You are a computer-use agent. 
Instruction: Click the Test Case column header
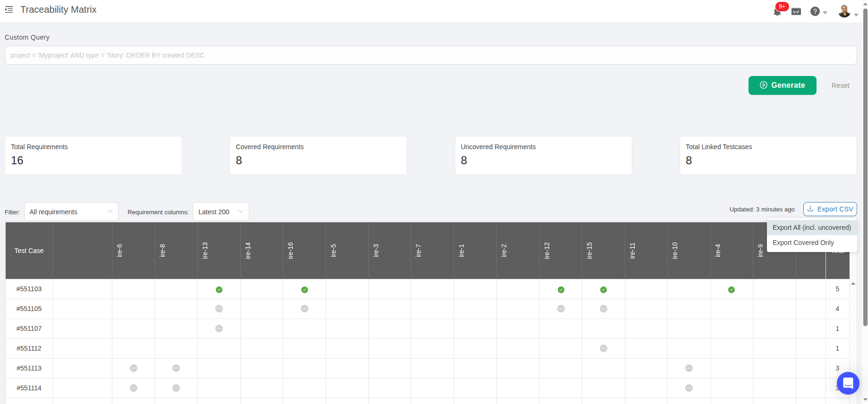29,251
